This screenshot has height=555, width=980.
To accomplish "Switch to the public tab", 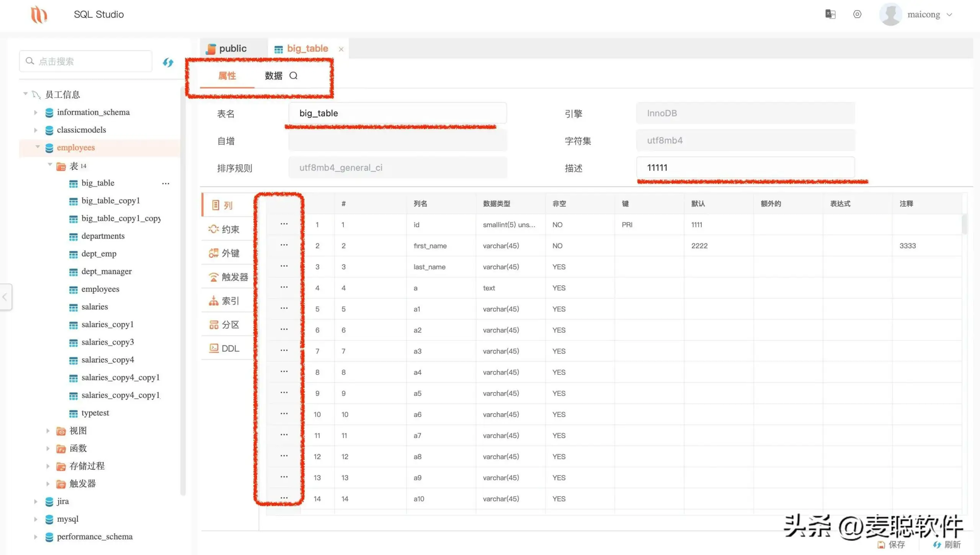I will click(x=232, y=48).
